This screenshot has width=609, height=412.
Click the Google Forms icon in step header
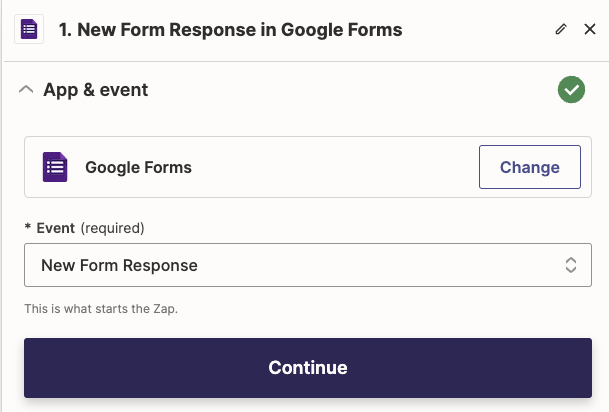[x=29, y=29]
